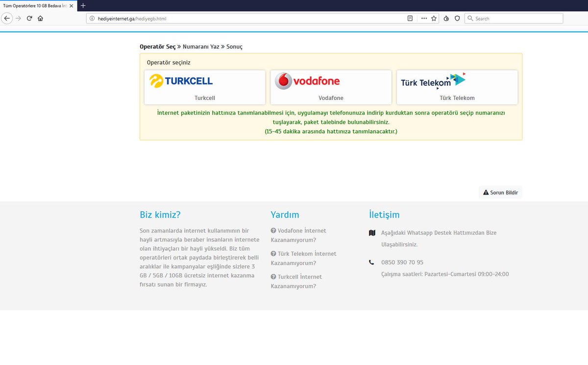
Task: Click the shield extension icon
Action: (x=457, y=18)
